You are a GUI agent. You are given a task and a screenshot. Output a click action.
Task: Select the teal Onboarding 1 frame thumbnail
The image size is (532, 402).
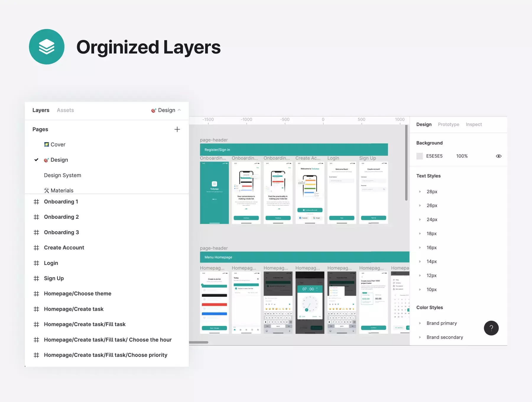coord(214,193)
